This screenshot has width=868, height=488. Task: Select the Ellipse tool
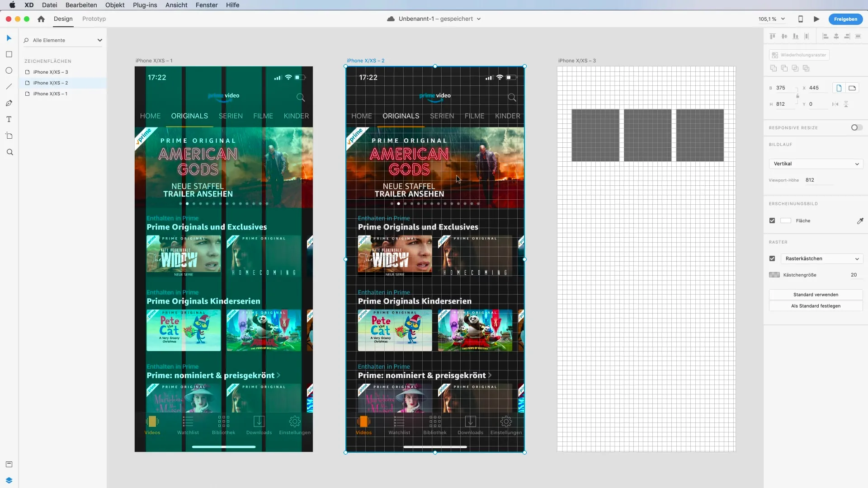point(9,70)
